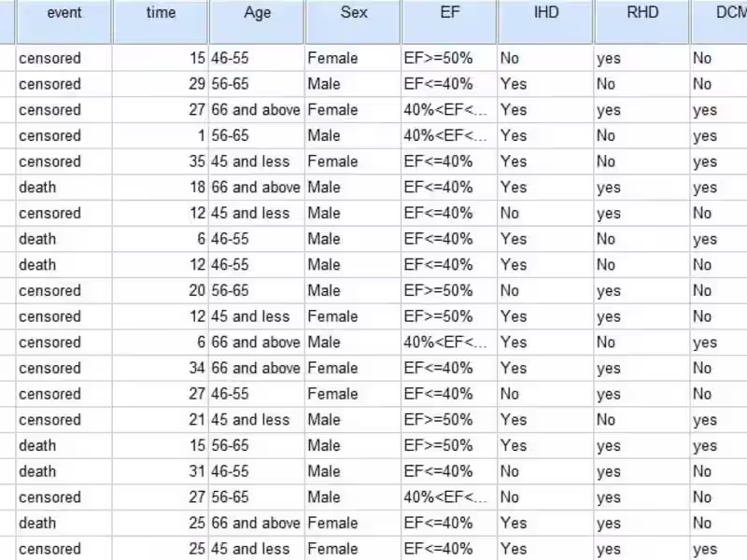Click the Sex column header
This screenshot has height=560, width=747.
coord(353,14)
